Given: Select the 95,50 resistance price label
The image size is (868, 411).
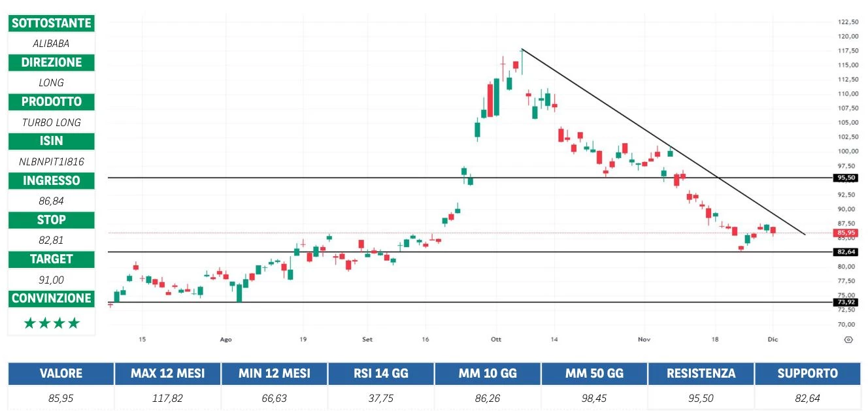Looking at the screenshot, I should tap(846, 178).
